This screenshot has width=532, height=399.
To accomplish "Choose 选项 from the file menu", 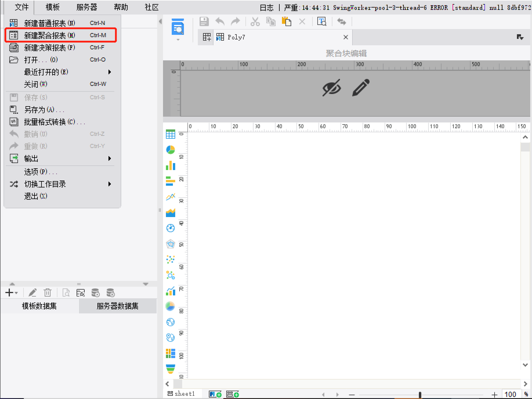I will pos(61,171).
